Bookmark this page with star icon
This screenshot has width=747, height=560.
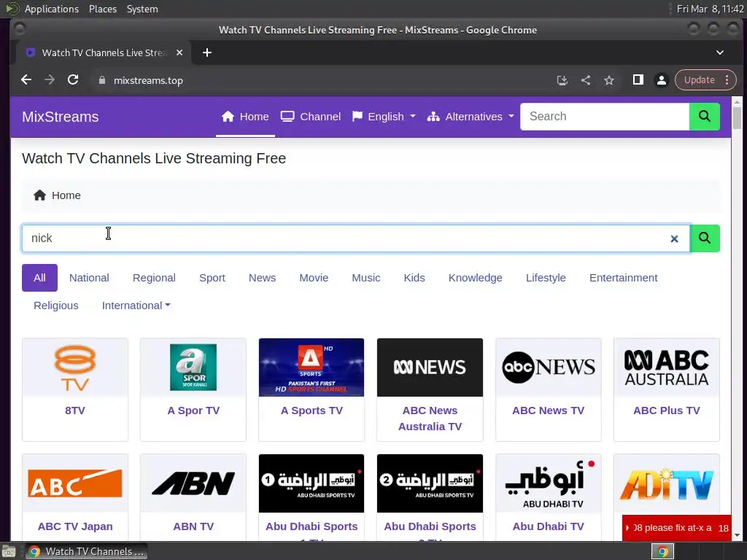click(x=609, y=80)
